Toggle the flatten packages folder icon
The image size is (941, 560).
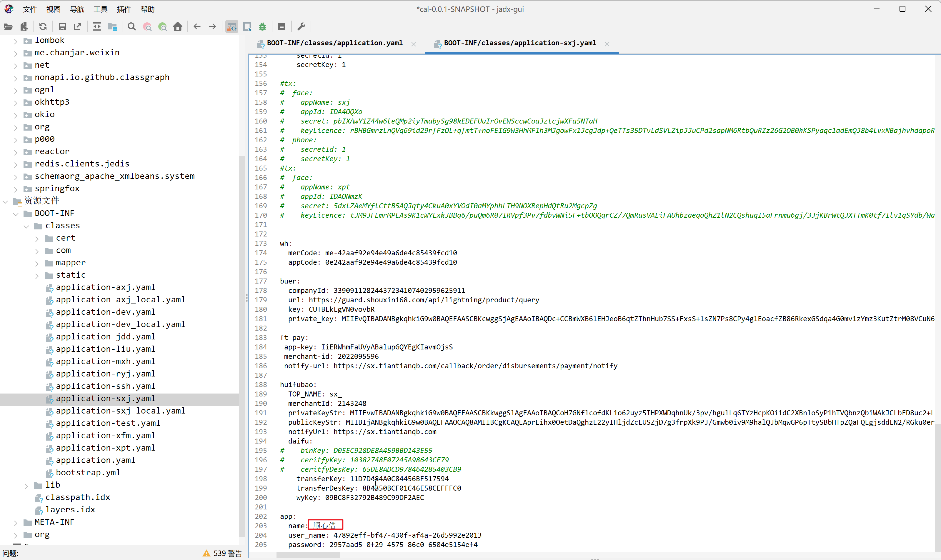pyautogui.click(x=112, y=26)
